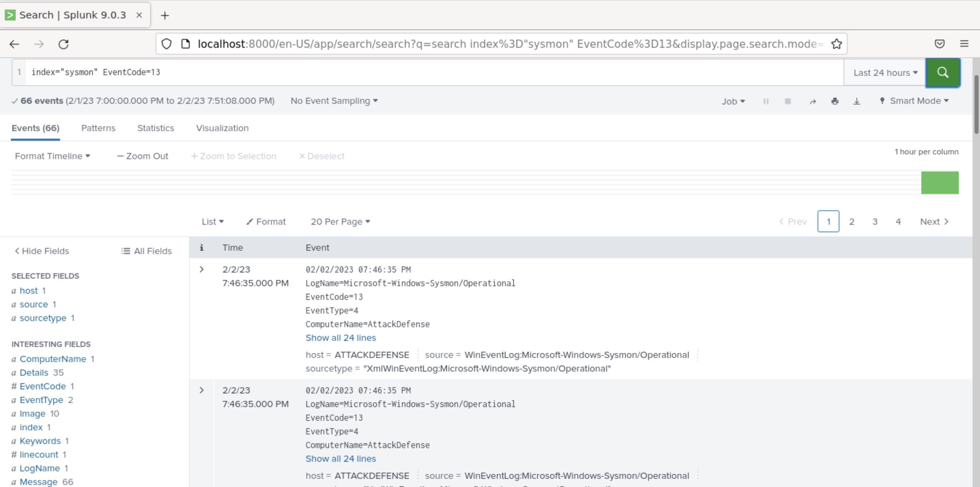Go to results page 2
This screenshot has width=980, height=487.
click(852, 222)
